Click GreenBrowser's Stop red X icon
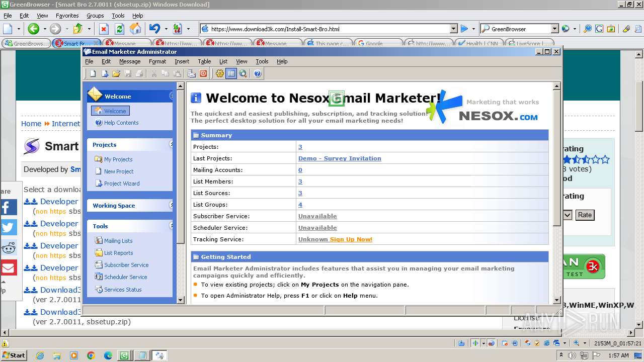This screenshot has height=362, width=644. pos(104,29)
